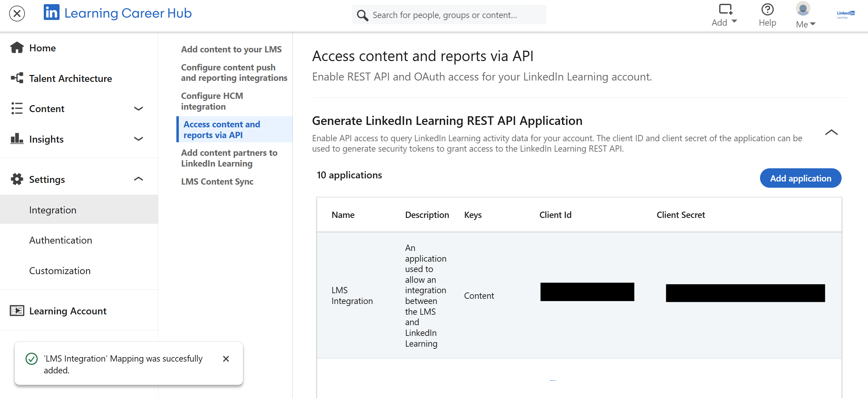Click the LinkedIn 'in' logo icon

(51, 12)
